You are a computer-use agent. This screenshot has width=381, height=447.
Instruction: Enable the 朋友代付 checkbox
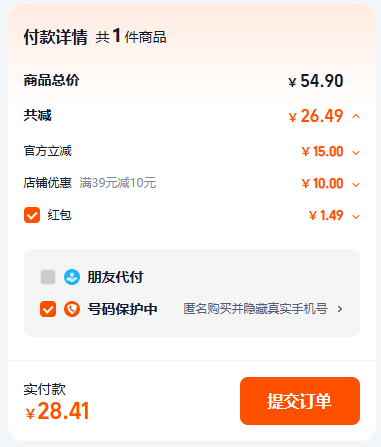[48, 277]
